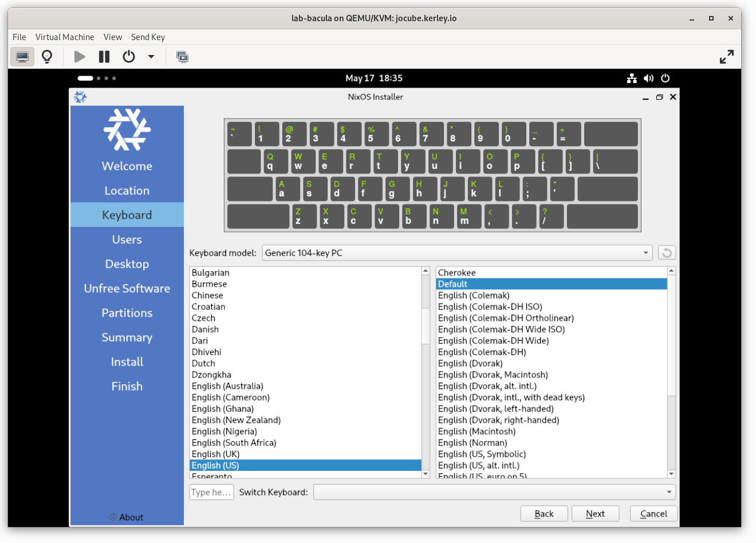Open the guest volume icon in top bar
Viewport: 756px width, 543px height.
pyautogui.click(x=648, y=78)
